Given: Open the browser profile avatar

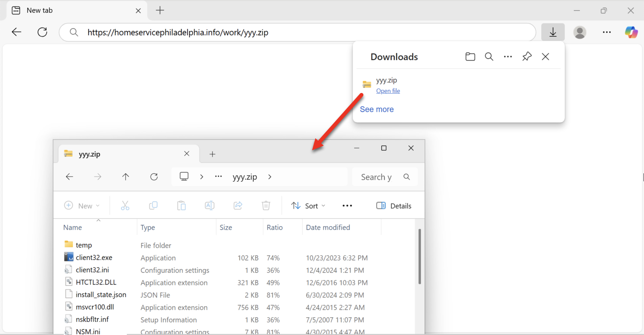Looking at the screenshot, I should [x=579, y=32].
